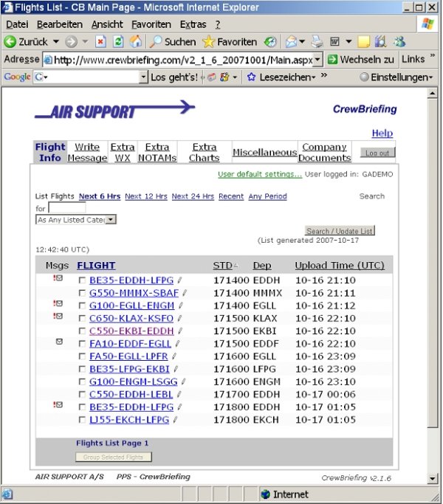Switch to the Write Message tab
This screenshot has height=504, width=443.
coord(87,152)
